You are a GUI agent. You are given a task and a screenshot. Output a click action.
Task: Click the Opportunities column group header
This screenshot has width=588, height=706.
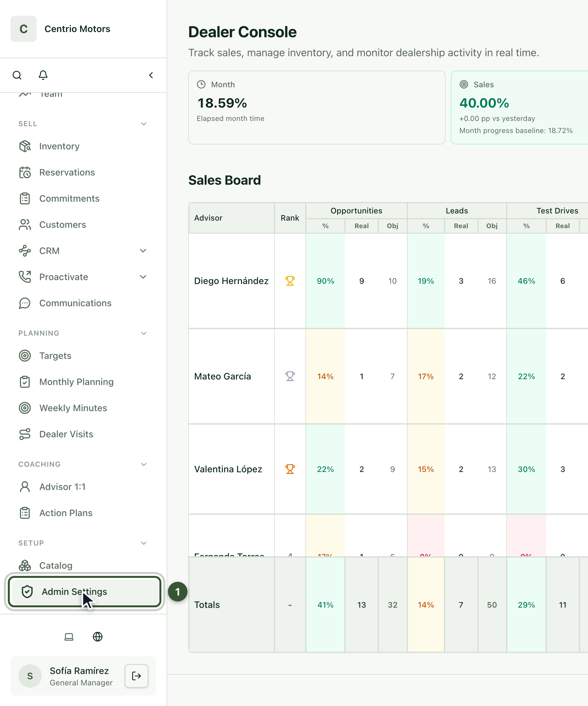click(x=356, y=211)
